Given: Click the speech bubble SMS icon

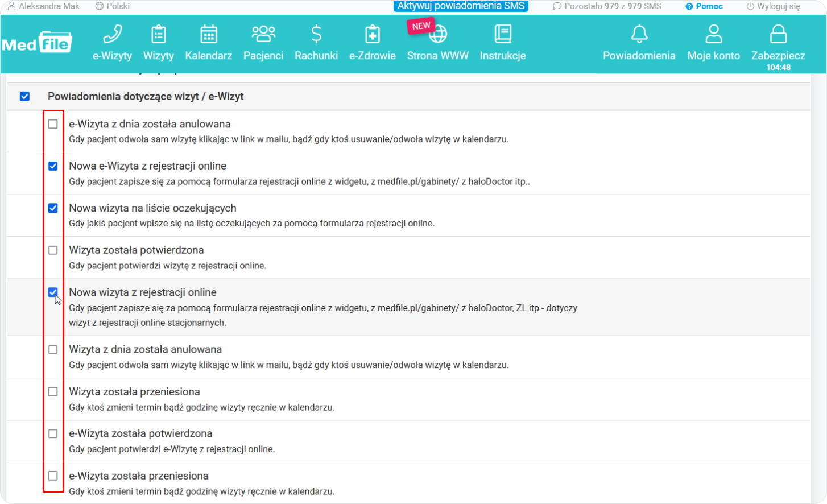Looking at the screenshot, I should (x=557, y=6).
